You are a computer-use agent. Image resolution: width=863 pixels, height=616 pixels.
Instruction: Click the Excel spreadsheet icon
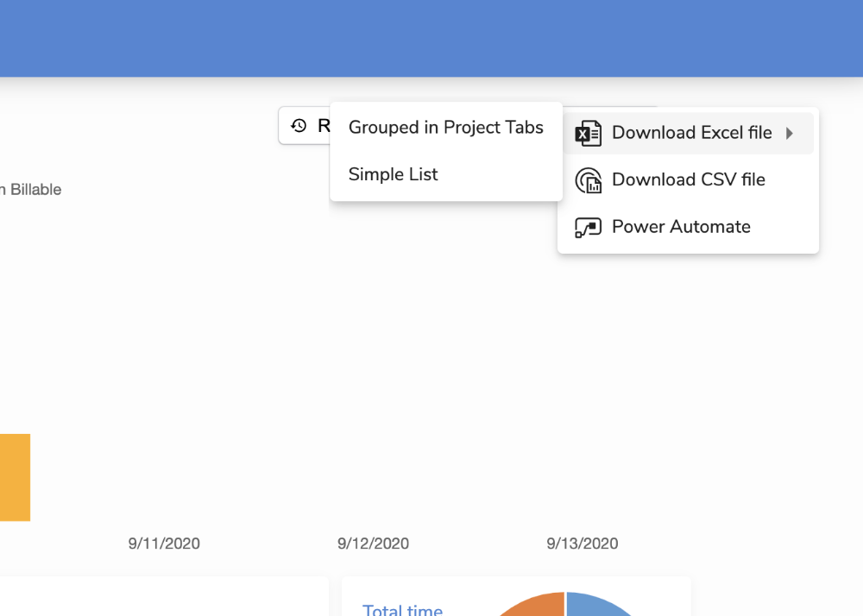[588, 134]
